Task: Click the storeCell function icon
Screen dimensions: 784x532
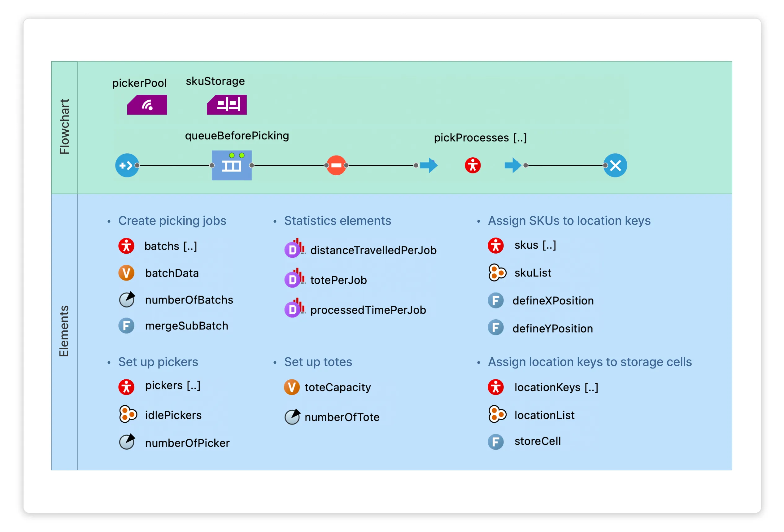Action: click(x=495, y=441)
